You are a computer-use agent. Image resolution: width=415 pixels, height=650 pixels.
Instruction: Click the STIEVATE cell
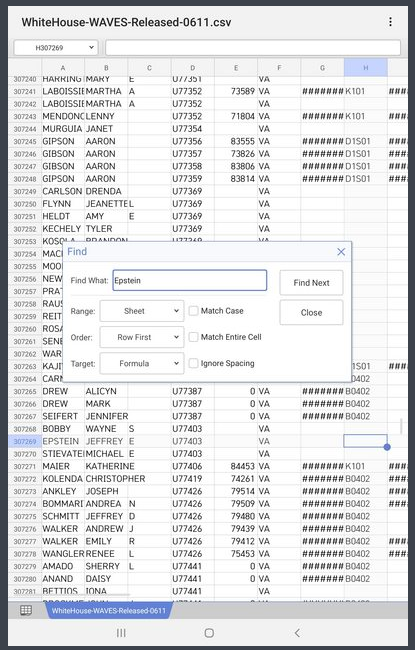click(63, 454)
